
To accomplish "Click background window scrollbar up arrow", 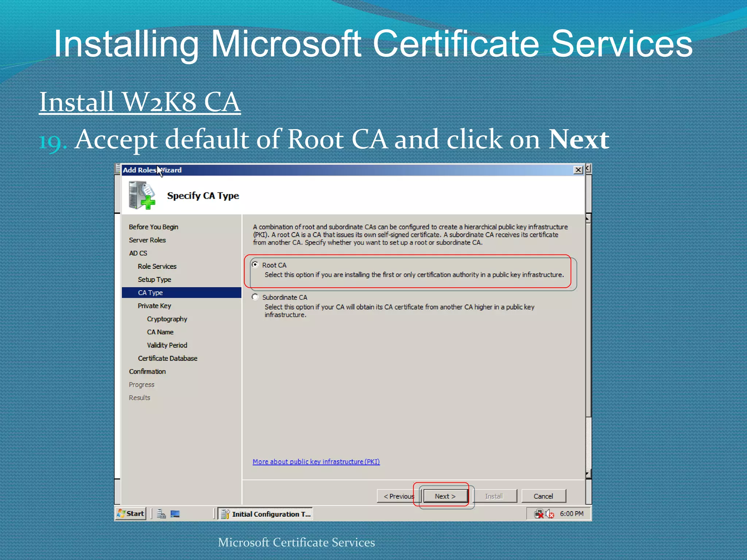I will tap(588, 219).
